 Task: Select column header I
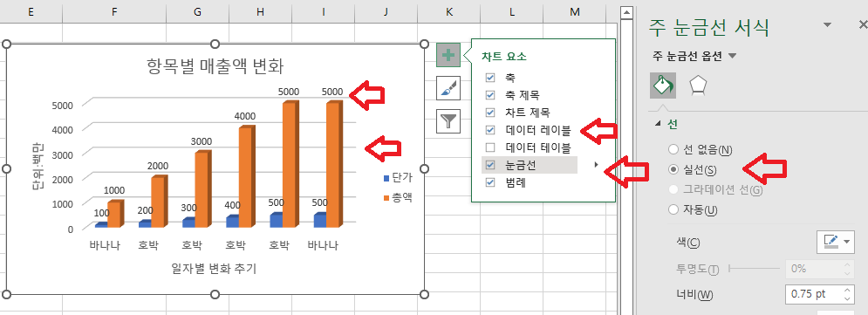[324, 11]
